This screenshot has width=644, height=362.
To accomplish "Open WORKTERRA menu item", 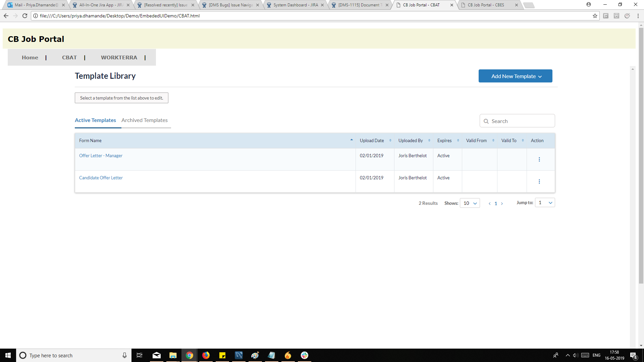I will pyautogui.click(x=119, y=58).
